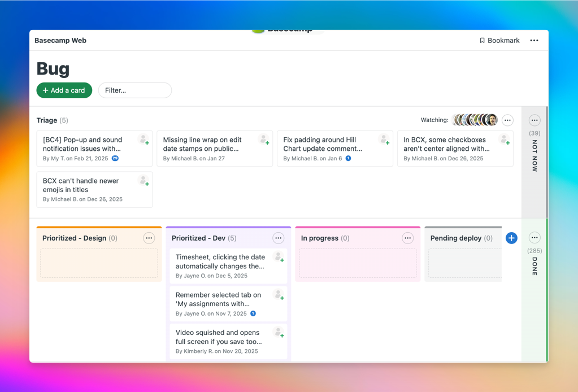
Task: Open comment badge on Fix padding card
Action: click(349, 158)
